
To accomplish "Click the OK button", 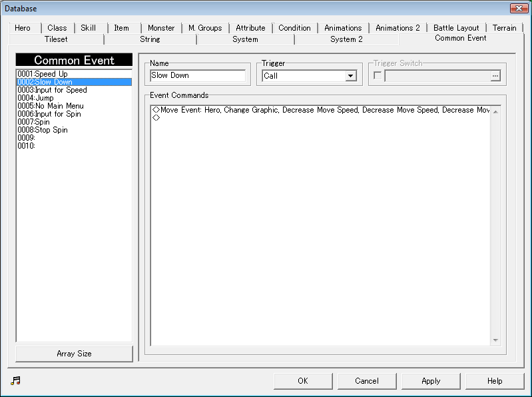I will [303, 381].
